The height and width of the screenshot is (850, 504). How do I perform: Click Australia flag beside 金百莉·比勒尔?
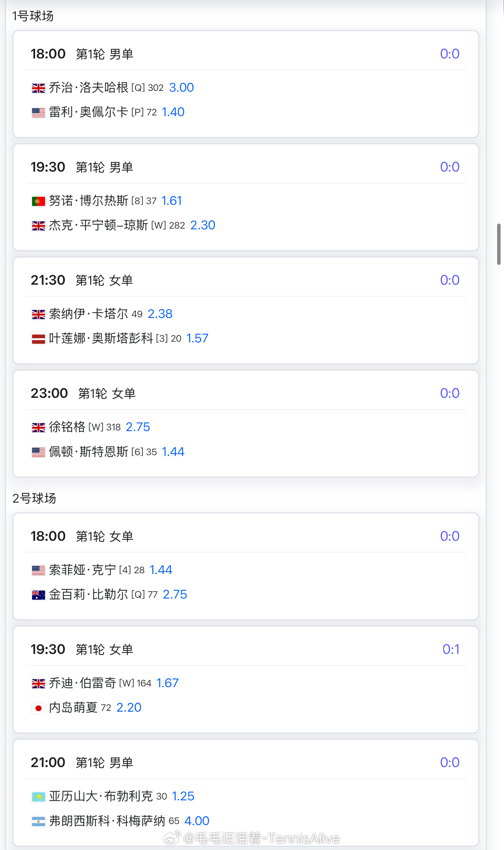(38, 595)
